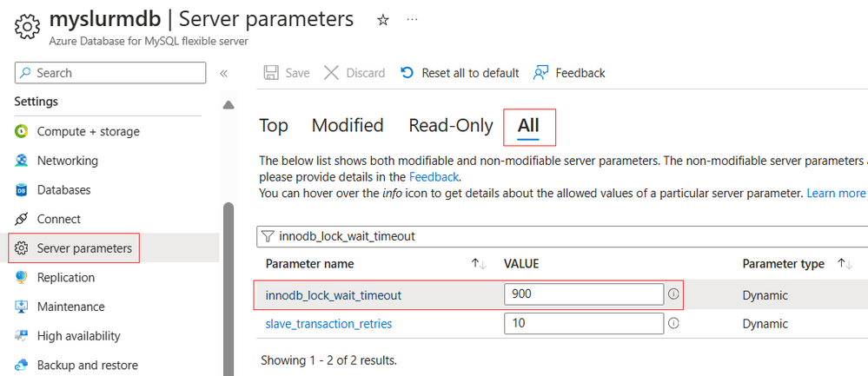Click the Discard X icon

pos(331,73)
